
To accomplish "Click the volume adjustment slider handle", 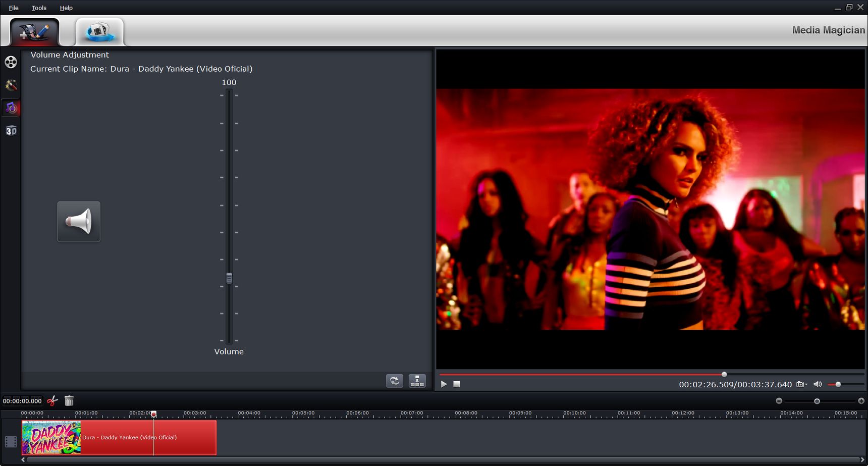I will coord(229,278).
